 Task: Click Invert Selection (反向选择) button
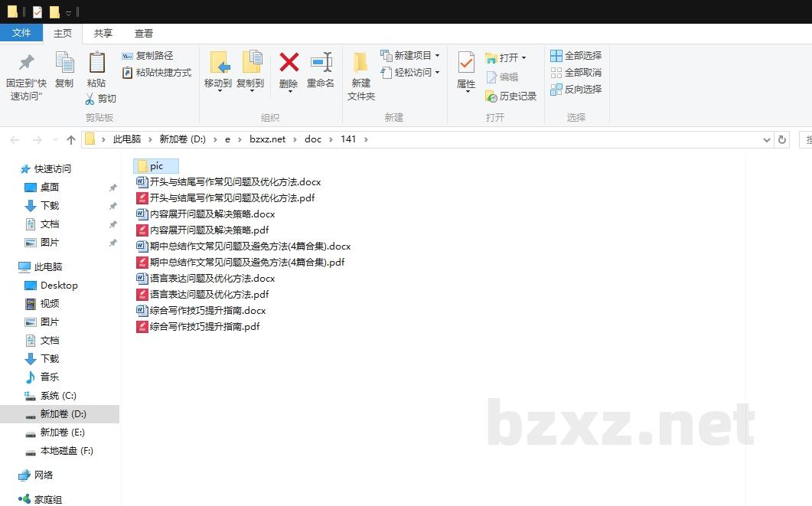click(x=576, y=90)
